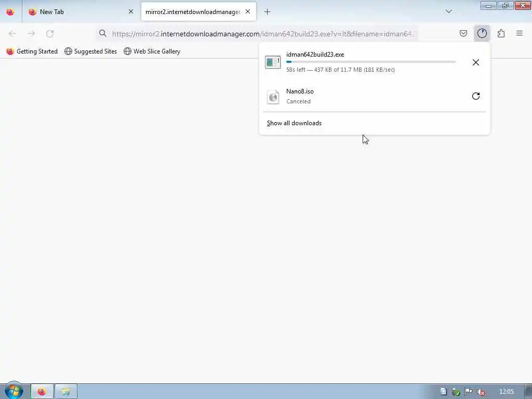Click the Firefox taskbar button

click(x=42, y=392)
